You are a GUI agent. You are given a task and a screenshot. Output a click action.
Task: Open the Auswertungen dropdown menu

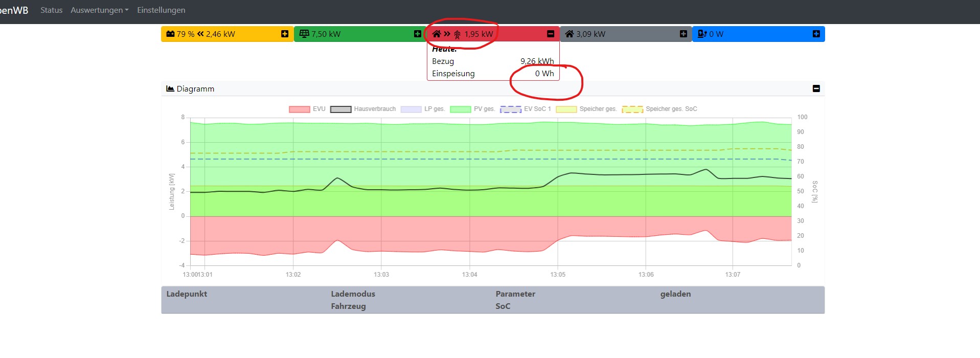tap(99, 10)
